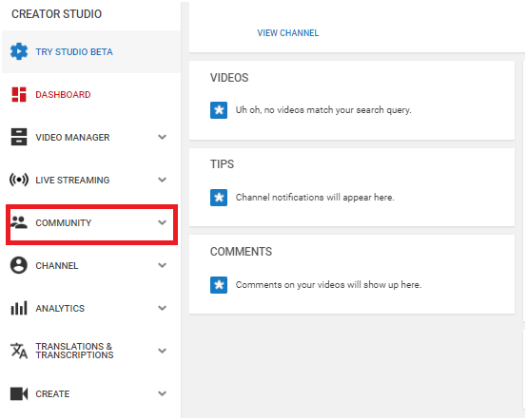This screenshot has height=420, width=527.
Task: Expand the Video Manager chevron
Action: coord(163,137)
